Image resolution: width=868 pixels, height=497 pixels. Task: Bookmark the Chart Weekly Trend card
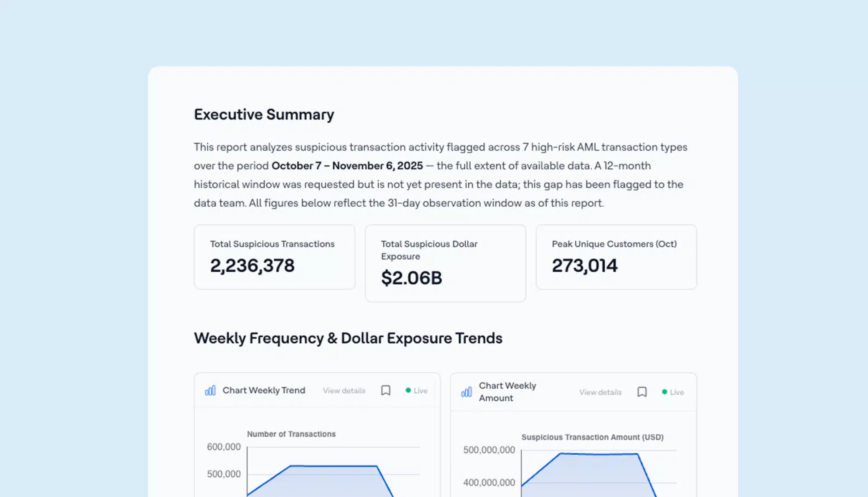tap(386, 390)
